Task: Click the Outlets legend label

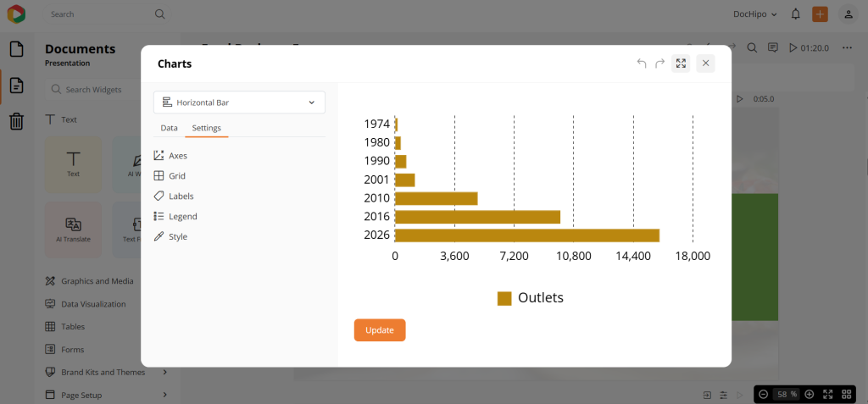Action: (541, 298)
